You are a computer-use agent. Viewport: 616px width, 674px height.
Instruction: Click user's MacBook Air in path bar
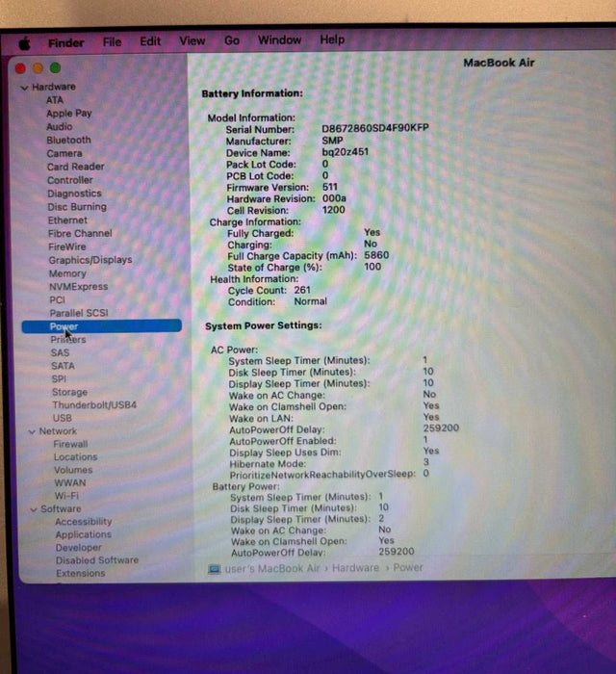(x=272, y=569)
